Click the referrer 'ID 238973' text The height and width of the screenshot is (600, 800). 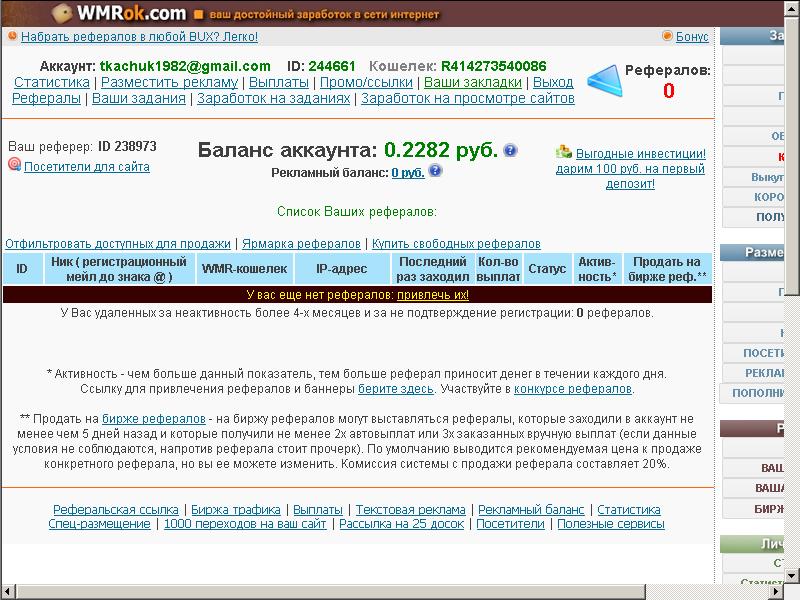point(127,146)
